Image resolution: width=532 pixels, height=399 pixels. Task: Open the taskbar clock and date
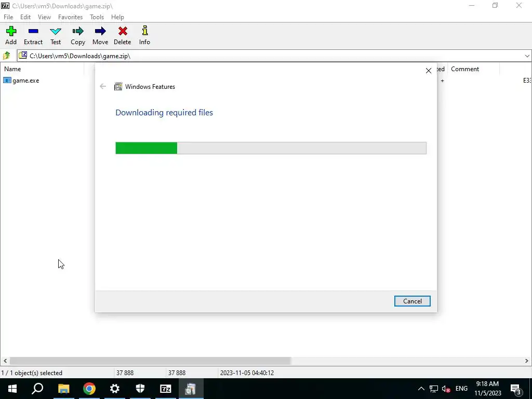click(x=487, y=389)
